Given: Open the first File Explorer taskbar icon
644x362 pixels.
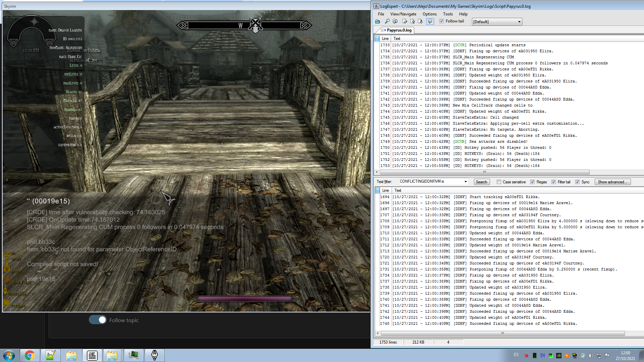Looking at the screenshot, I should point(71,355).
